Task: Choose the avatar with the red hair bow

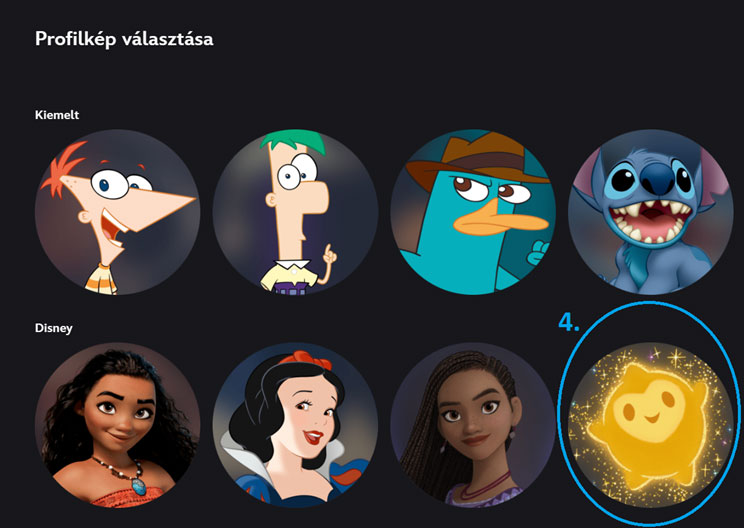Action: click(x=295, y=425)
